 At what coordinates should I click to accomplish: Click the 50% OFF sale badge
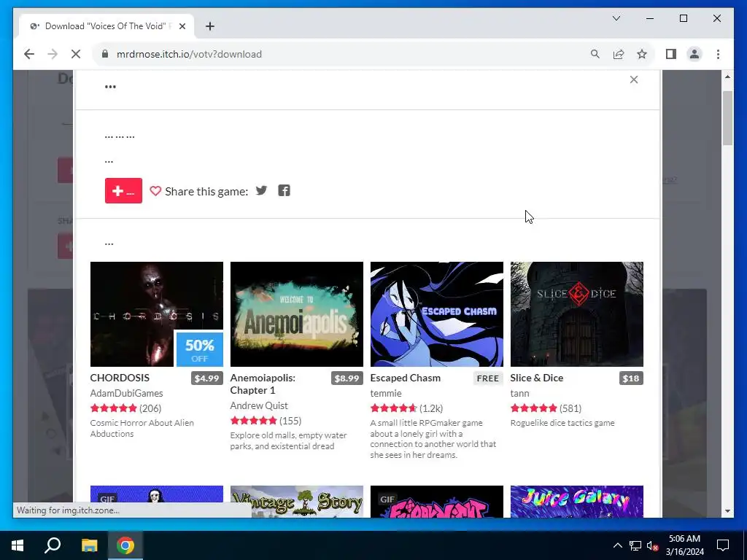200,349
